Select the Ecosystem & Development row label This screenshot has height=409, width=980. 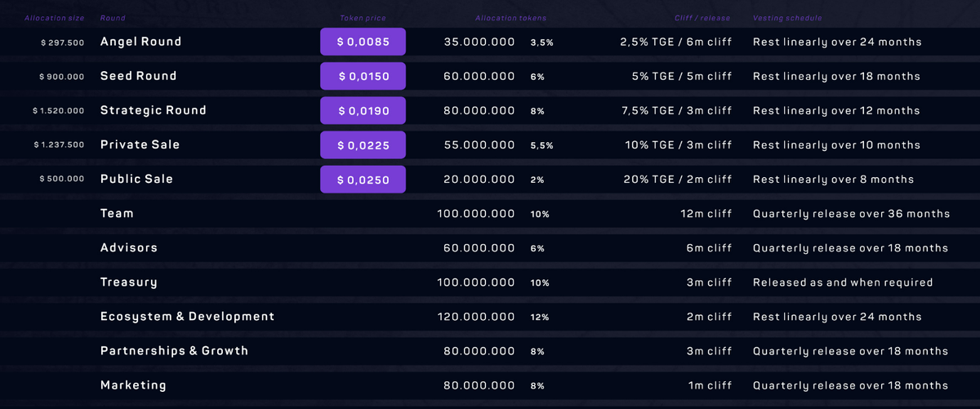187,317
